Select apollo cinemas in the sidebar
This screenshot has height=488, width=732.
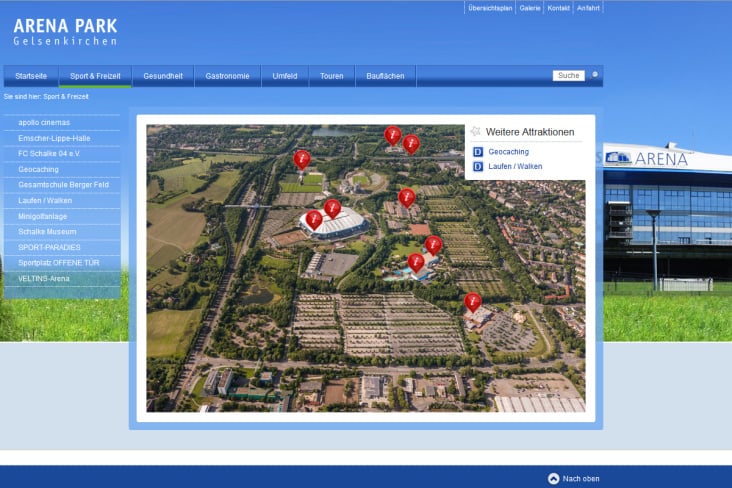(x=62, y=122)
